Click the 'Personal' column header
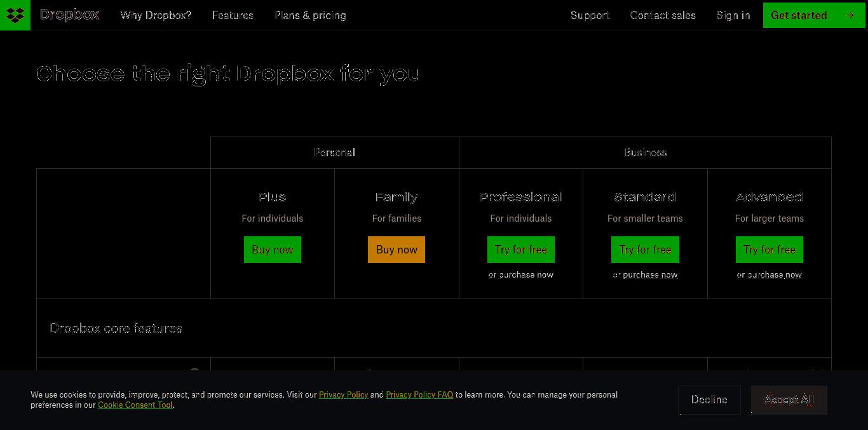 [334, 152]
